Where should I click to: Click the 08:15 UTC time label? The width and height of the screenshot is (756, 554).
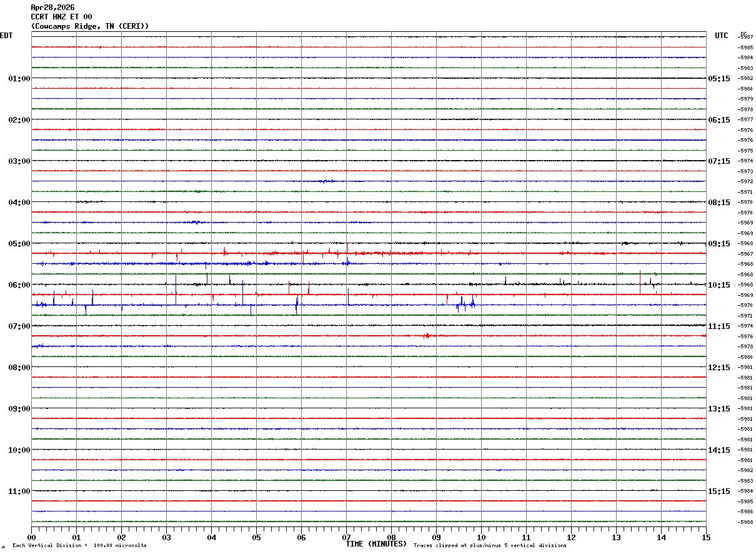[x=719, y=203]
